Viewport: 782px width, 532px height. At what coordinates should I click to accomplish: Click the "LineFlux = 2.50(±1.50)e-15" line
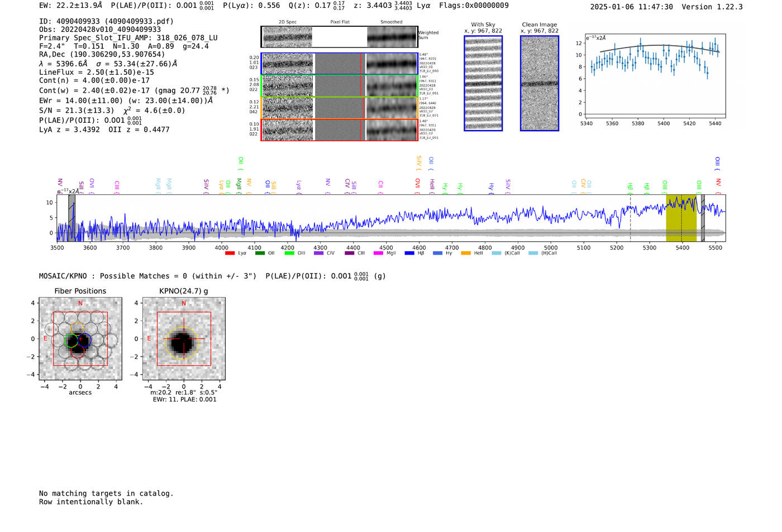coord(97,72)
